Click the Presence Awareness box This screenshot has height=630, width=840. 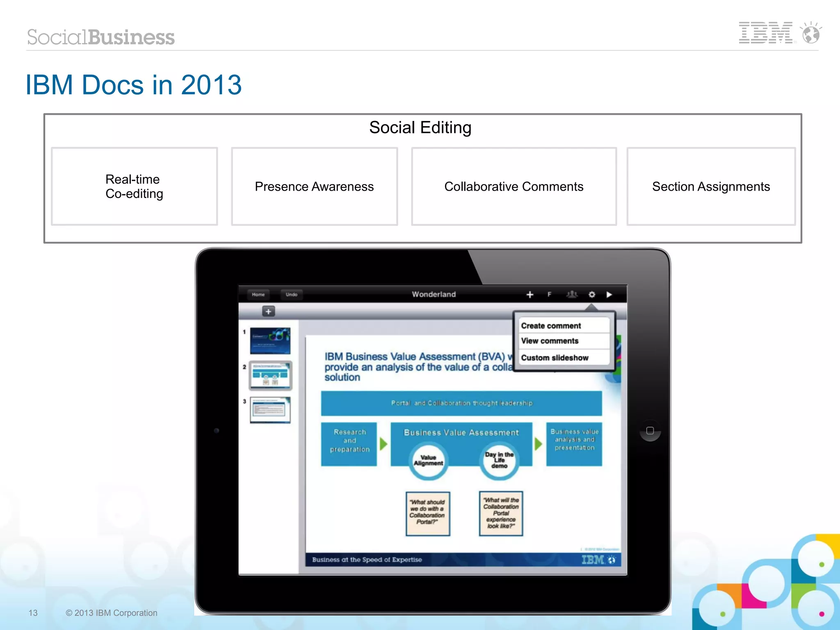314,186
